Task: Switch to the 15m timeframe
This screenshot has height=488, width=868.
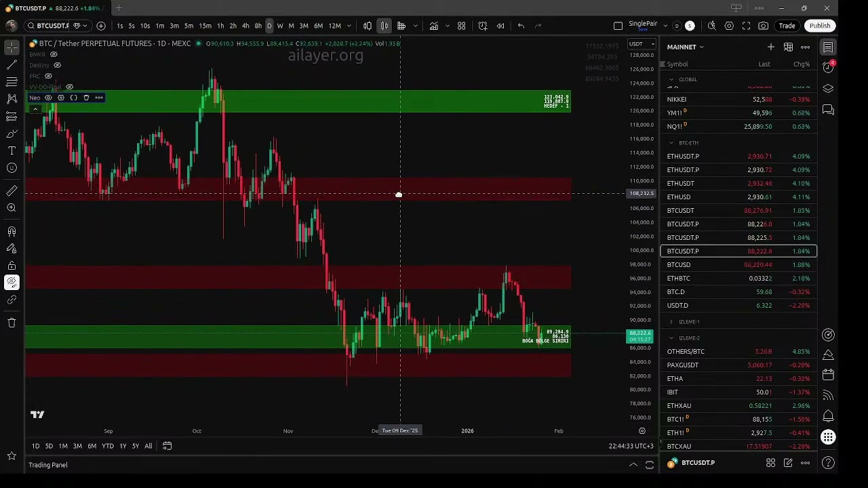Action: click(x=205, y=26)
